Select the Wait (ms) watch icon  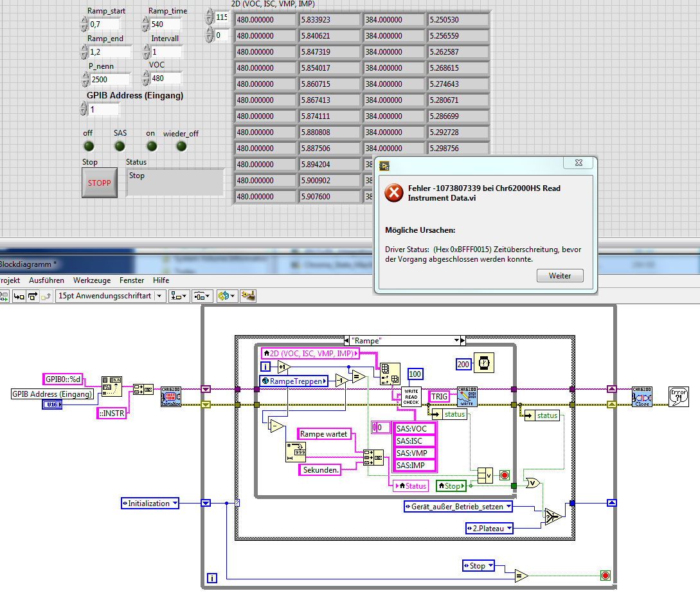tap(484, 363)
